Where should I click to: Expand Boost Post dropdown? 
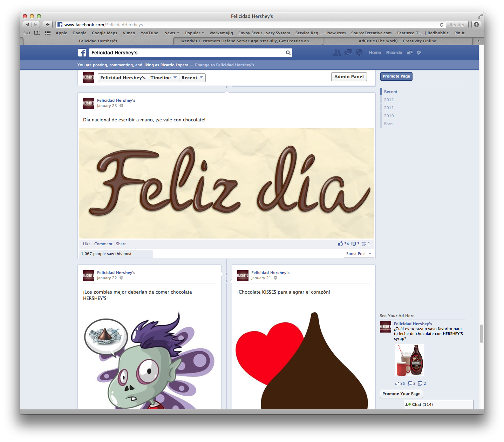359,254
